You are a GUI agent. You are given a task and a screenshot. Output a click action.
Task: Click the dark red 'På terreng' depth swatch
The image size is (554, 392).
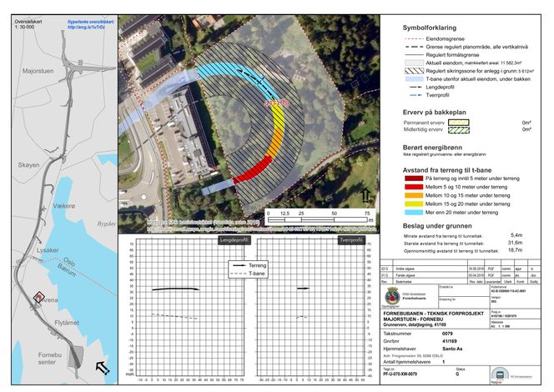(407, 178)
